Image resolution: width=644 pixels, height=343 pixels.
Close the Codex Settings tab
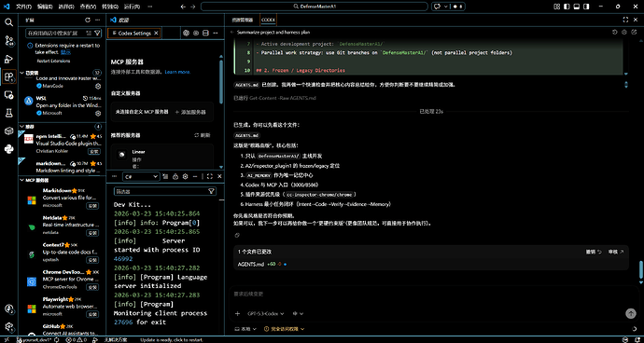click(156, 33)
